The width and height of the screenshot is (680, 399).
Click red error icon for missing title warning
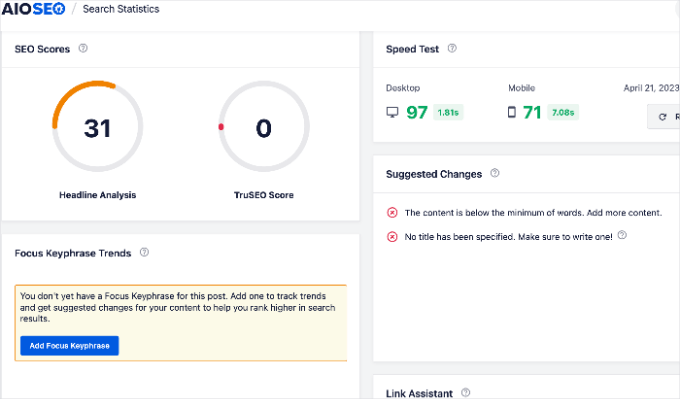(x=392, y=237)
